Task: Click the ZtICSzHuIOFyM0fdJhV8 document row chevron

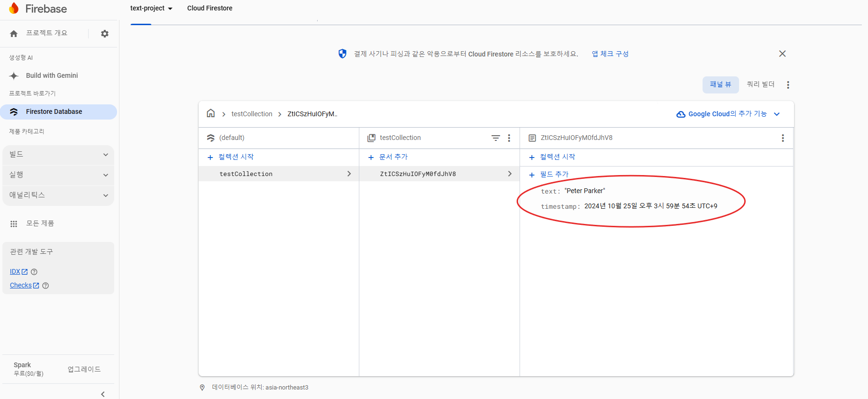Action: point(510,174)
